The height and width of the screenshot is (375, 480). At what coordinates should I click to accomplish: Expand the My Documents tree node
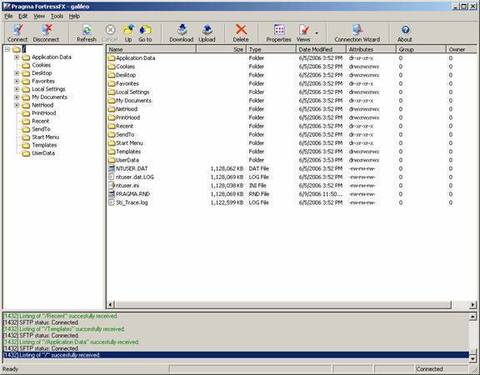[17, 97]
